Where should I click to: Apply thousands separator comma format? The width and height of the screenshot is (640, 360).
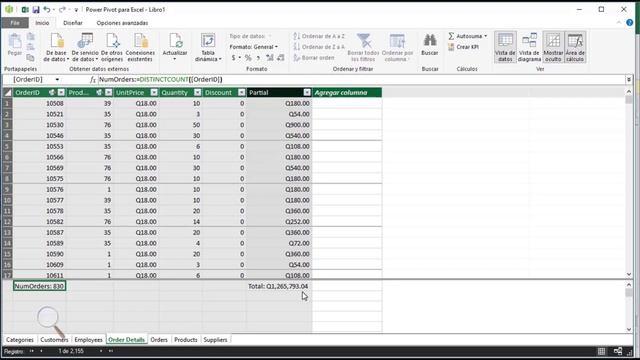point(258,58)
